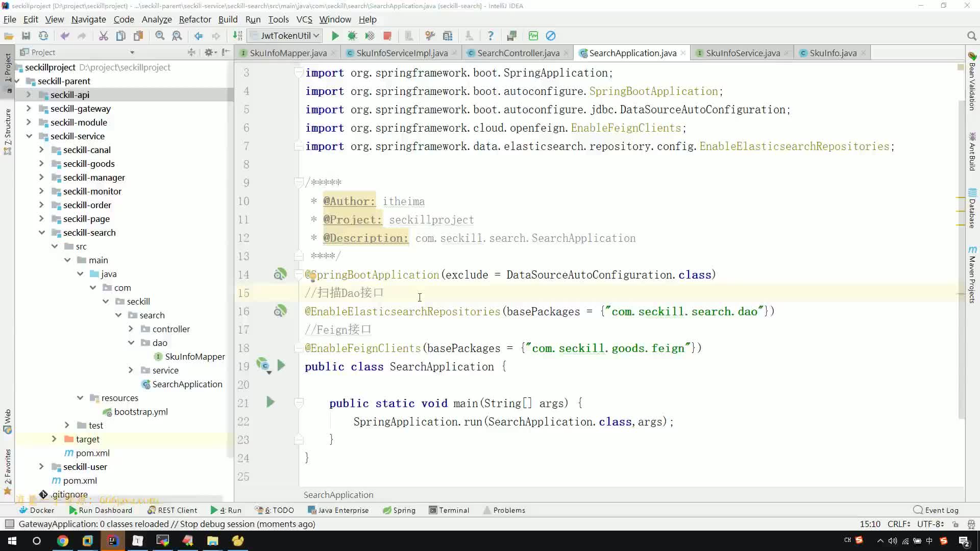Switch to SkuInfoMapper.java tab

tap(288, 53)
